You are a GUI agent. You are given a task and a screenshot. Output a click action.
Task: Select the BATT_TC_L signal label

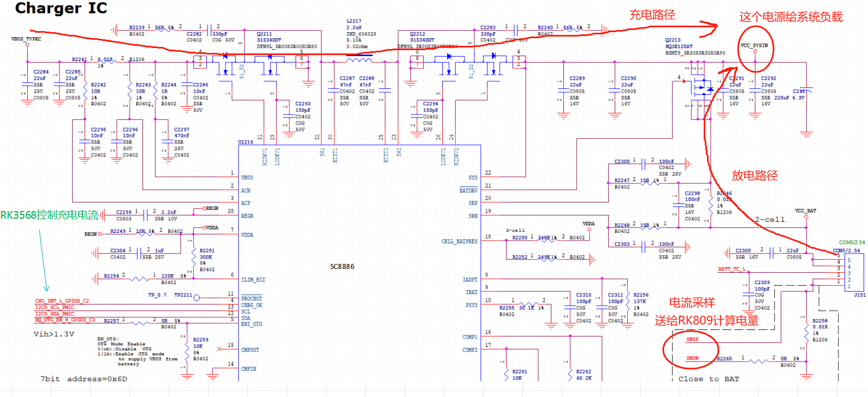tap(732, 269)
